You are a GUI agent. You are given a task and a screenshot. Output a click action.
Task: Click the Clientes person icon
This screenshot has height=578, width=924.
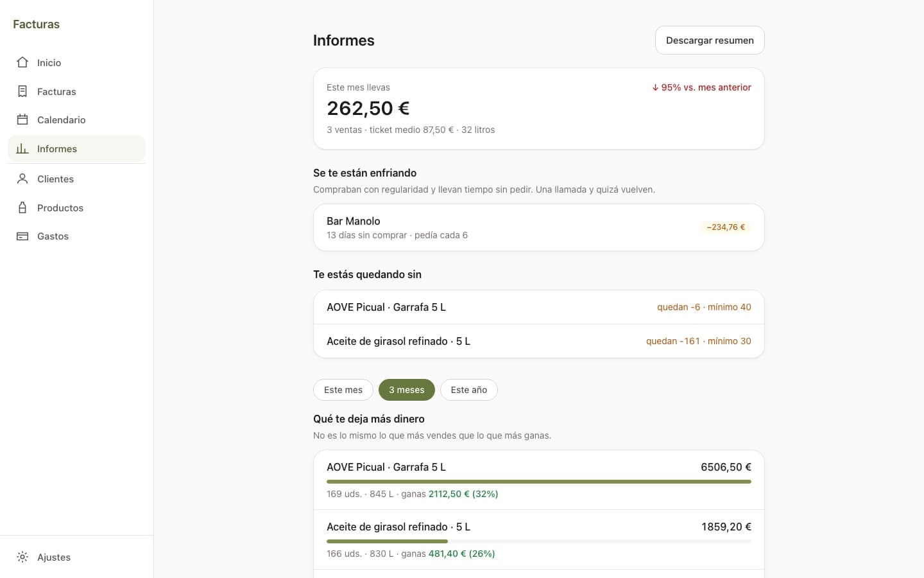click(22, 179)
